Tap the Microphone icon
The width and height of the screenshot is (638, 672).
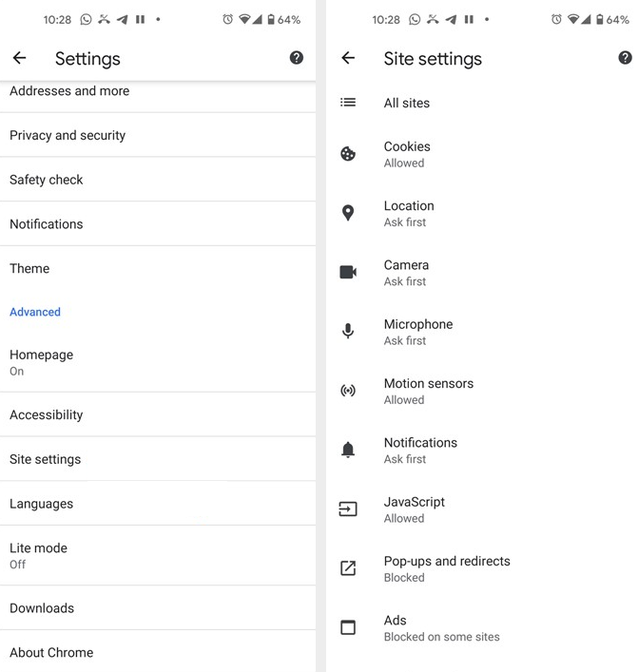click(x=348, y=331)
